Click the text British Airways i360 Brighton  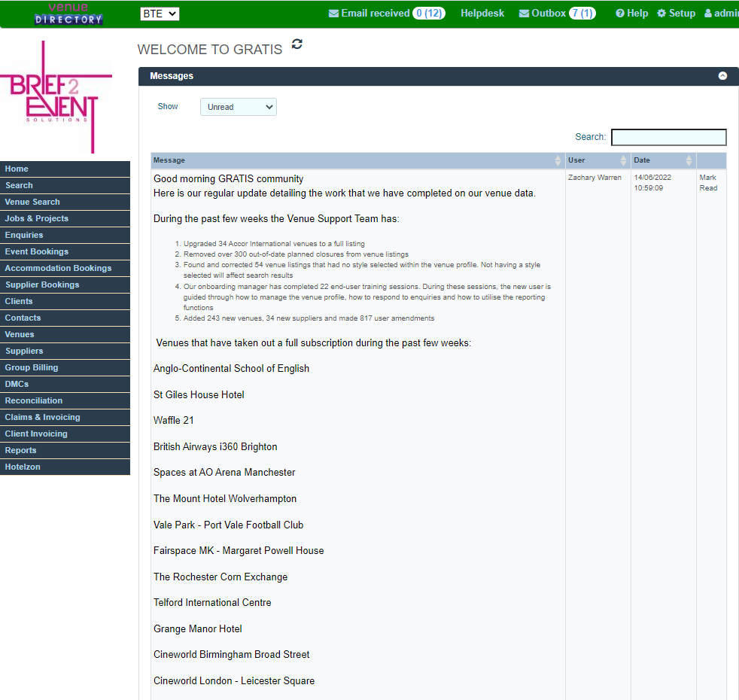point(215,447)
